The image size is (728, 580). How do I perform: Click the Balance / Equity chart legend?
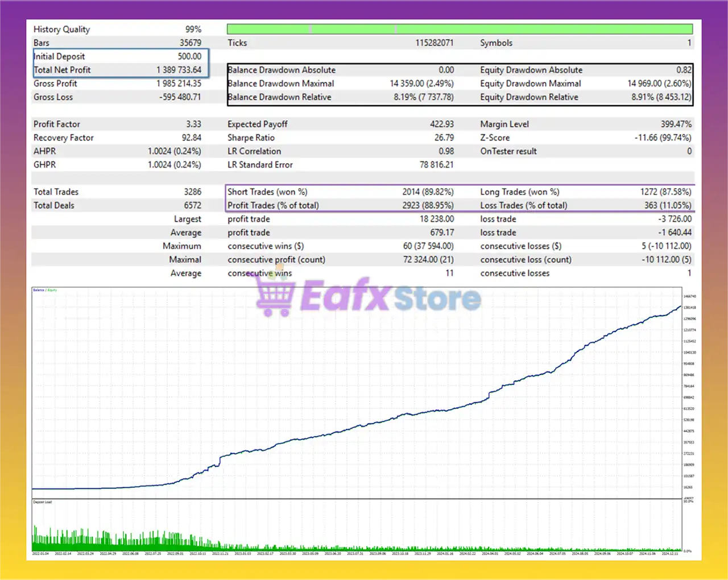click(x=45, y=290)
